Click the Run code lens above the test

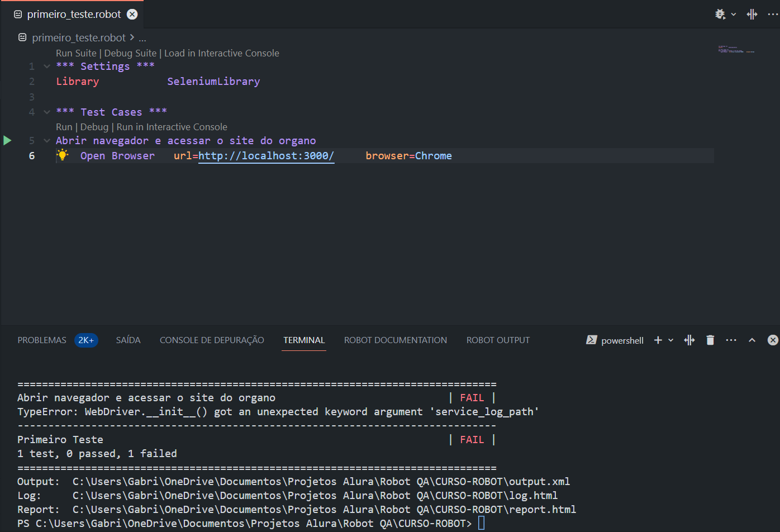64,127
